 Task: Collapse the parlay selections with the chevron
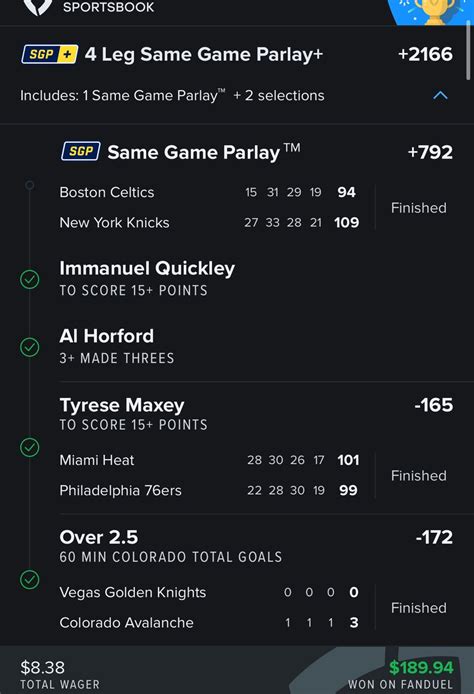pyautogui.click(x=440, y=95)
